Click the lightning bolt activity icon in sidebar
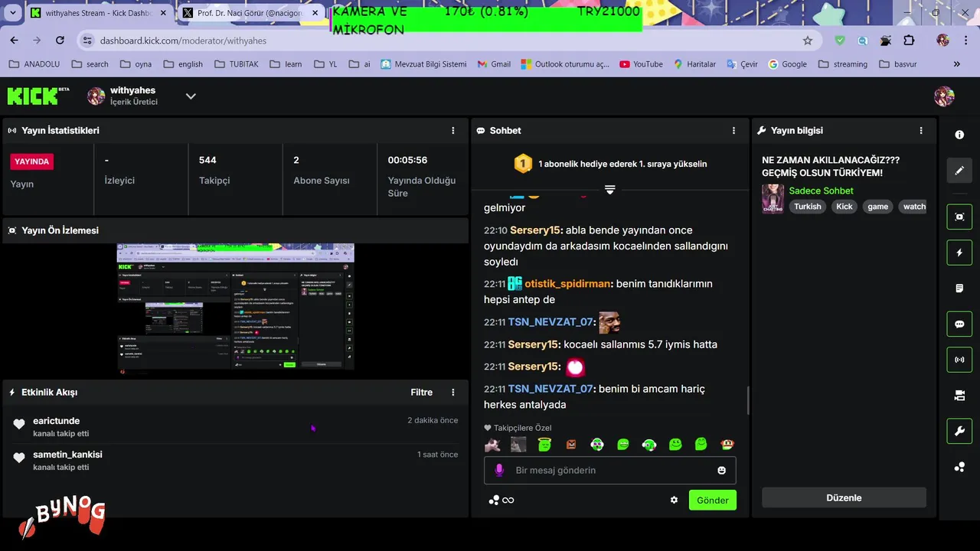 coord(959,253)
